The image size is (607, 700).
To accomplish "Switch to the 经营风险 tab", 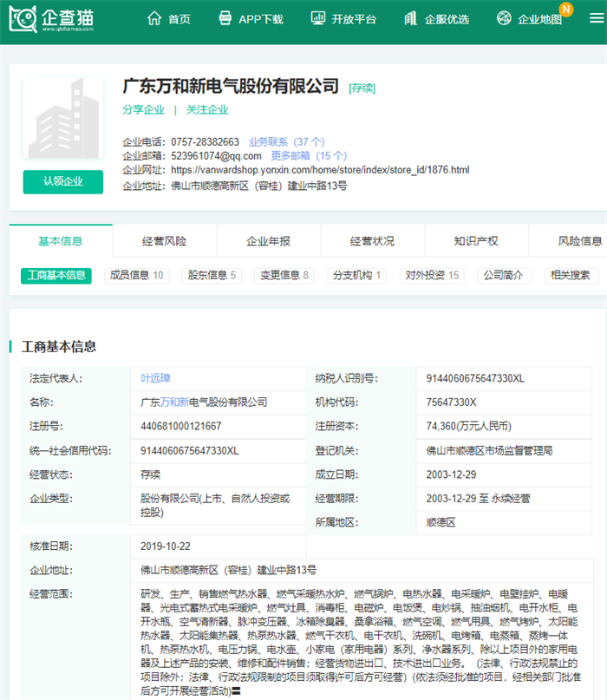I will pos(164,241).
